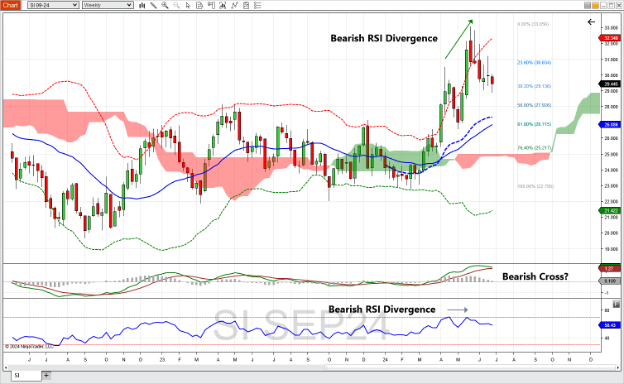Add a new tab with plus button
The height and width of the screenshot is (384, 624).
click(x=46, y=375)
